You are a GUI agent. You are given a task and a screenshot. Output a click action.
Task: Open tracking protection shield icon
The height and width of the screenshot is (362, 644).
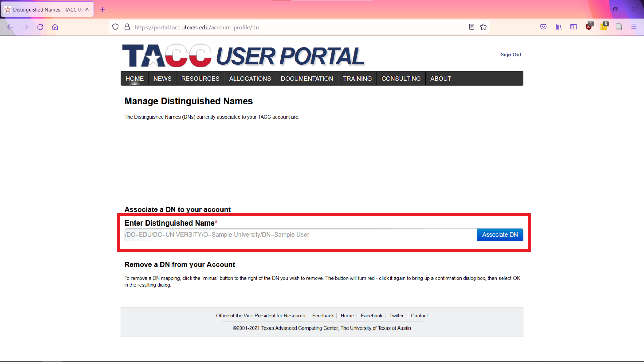115,27
